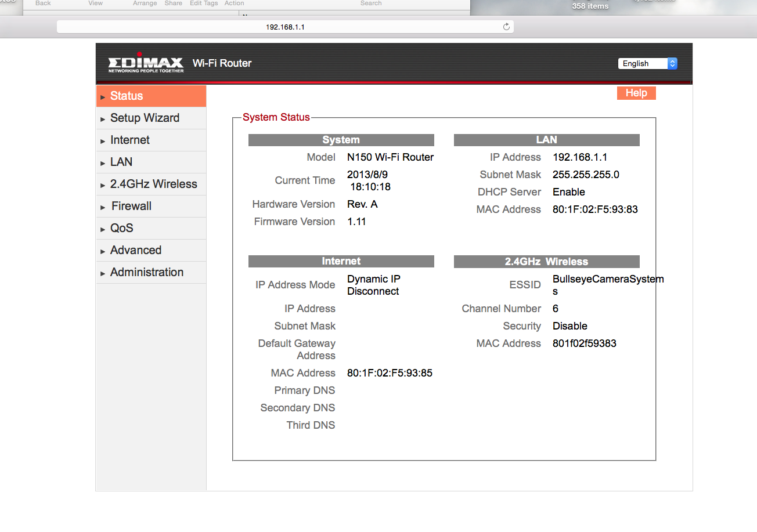Open the LAN sidebar item
Image resolution: width=757 pixels, height=532 pixels.
coord(151,162)
